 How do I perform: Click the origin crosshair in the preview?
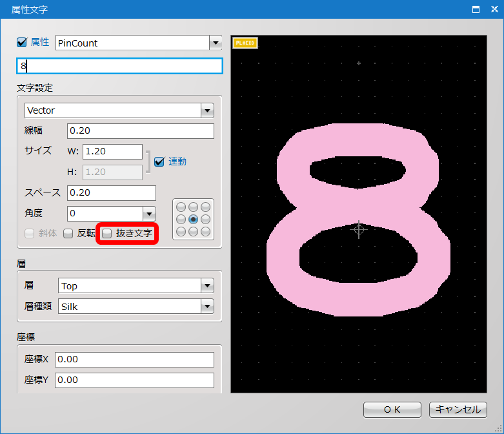click(x=359, y=230)
